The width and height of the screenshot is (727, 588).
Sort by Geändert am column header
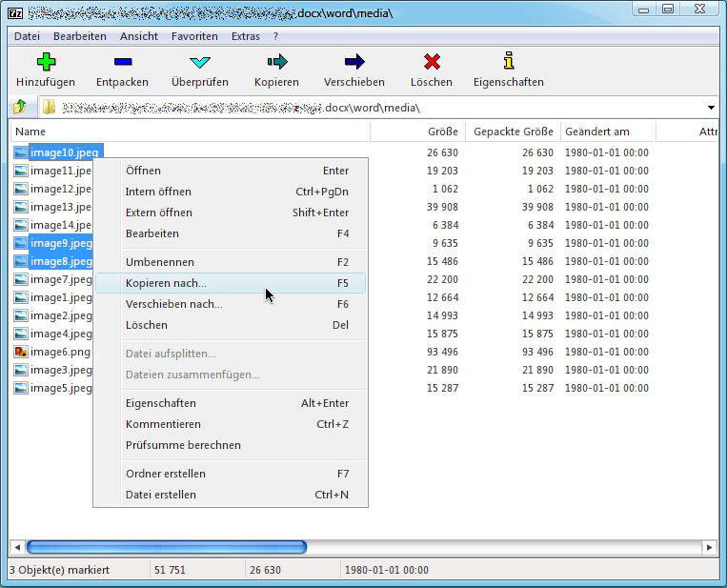608,132
